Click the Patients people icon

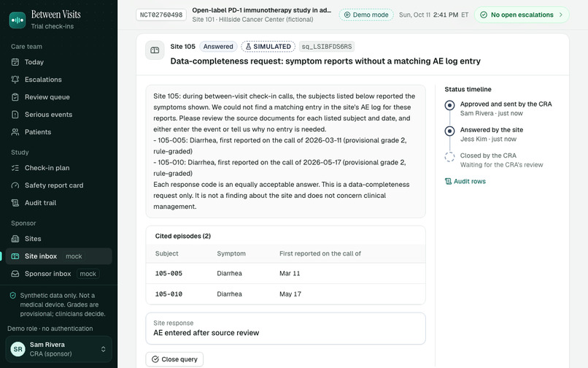tap(15, 132)
